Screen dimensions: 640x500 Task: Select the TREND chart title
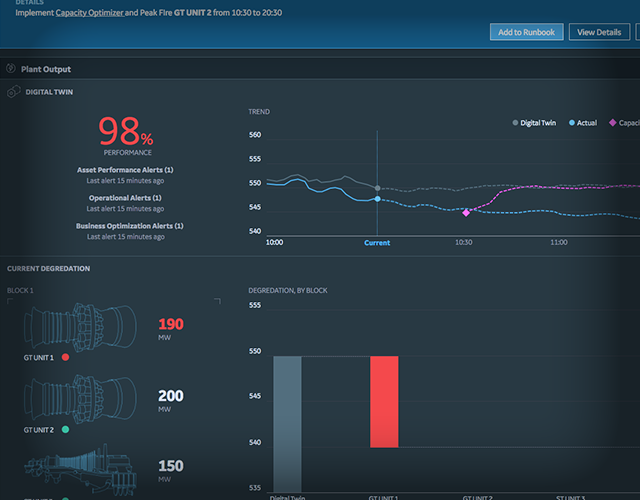pyautogui.click(x=259, y=112)
